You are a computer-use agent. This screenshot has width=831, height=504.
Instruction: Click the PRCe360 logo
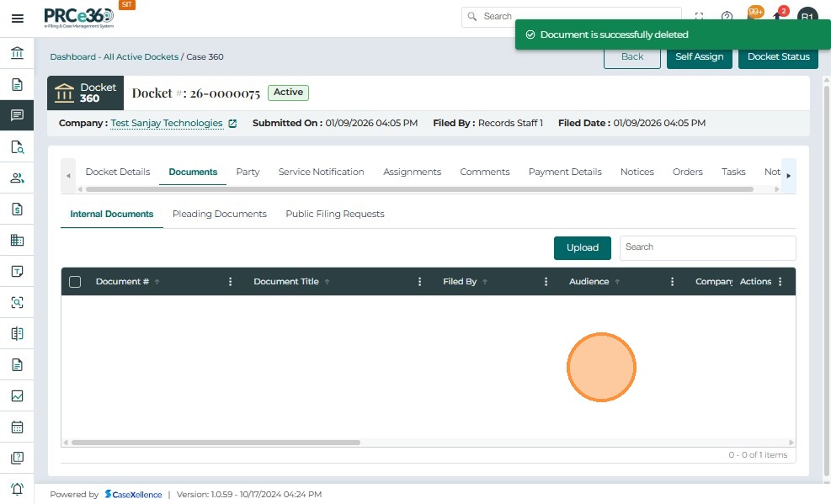[x=79, y=18]
